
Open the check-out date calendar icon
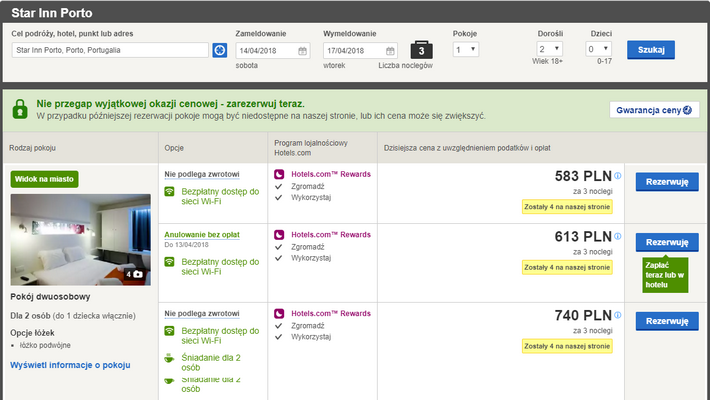390,50
